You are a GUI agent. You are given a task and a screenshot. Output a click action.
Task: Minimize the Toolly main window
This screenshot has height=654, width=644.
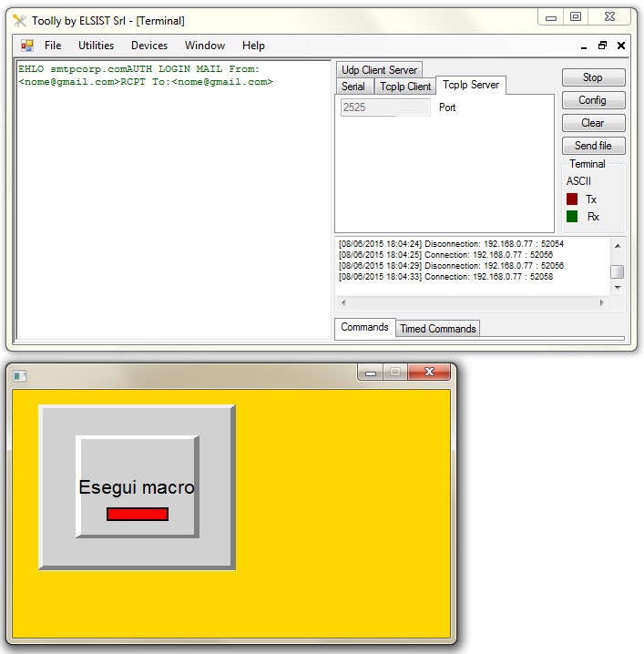(x=551, y=17)
